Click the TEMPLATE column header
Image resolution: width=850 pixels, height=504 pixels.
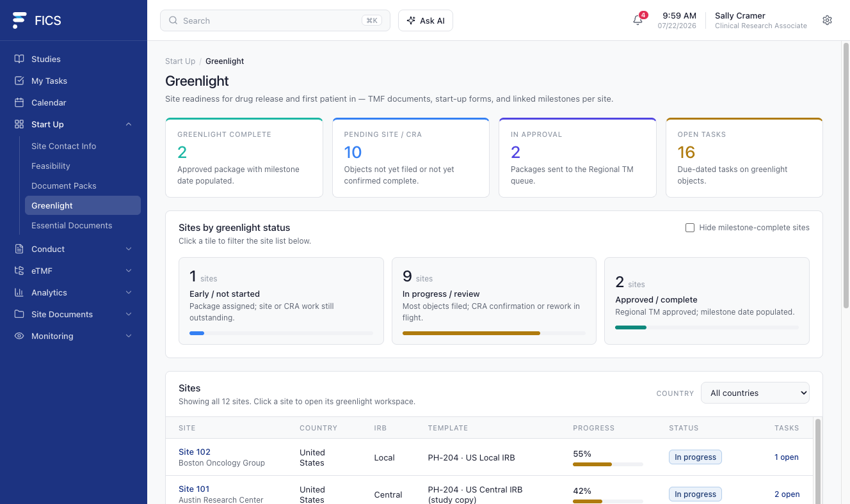point(448,428)
